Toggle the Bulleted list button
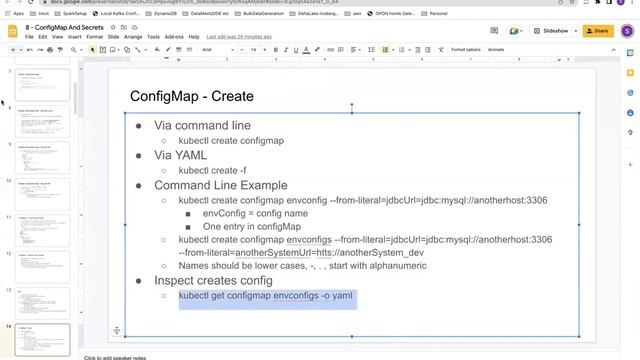The image size is (640, 360). coord(402,50)
